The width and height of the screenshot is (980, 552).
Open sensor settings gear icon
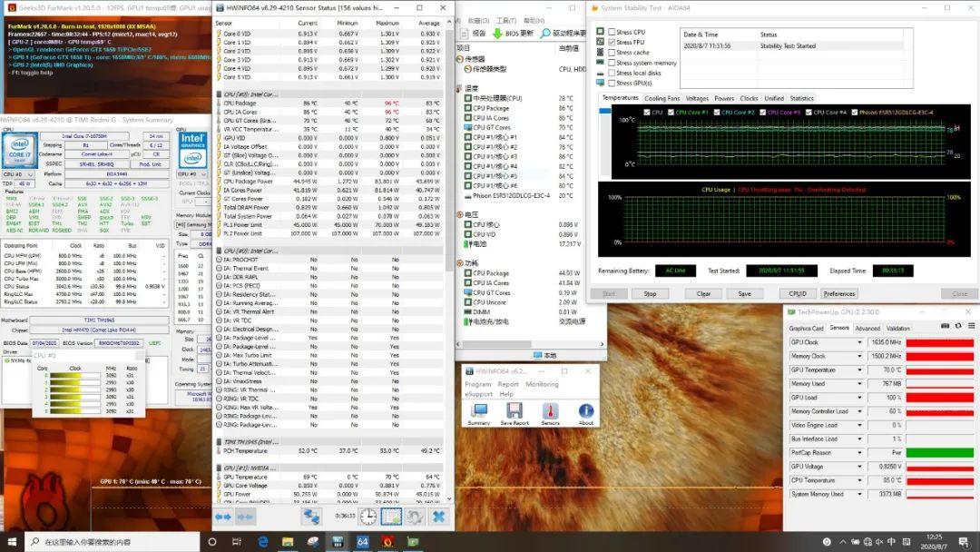pyautogui.click(x=415, y=517)
